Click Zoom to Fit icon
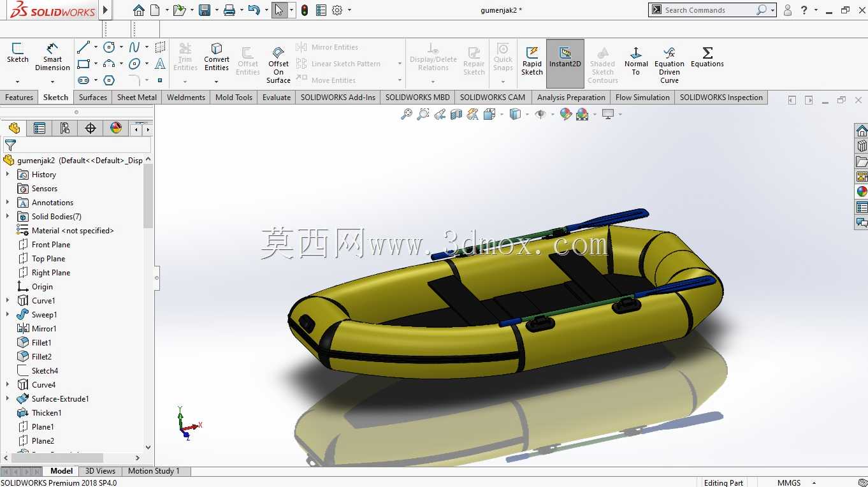 tap(406, 114)
